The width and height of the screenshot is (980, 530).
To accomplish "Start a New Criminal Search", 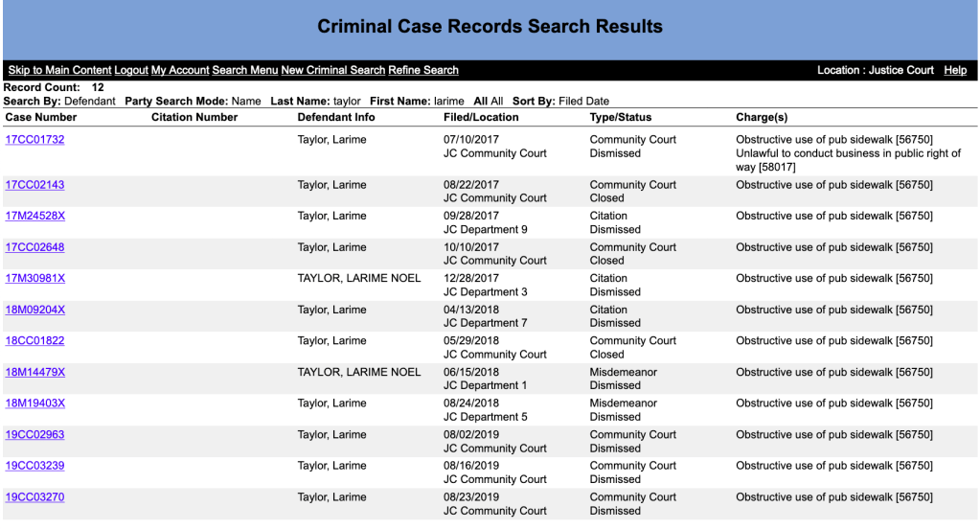I will 332,71.
